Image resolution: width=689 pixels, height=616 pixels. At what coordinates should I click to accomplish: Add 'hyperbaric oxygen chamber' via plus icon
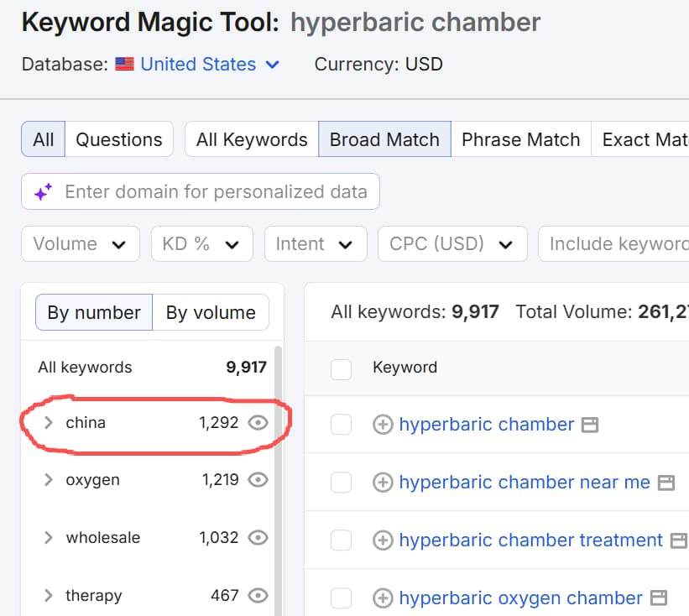click(x=383, y=598)
